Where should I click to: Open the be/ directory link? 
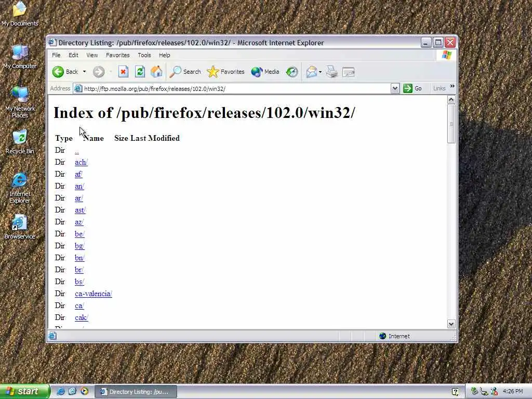79,234
